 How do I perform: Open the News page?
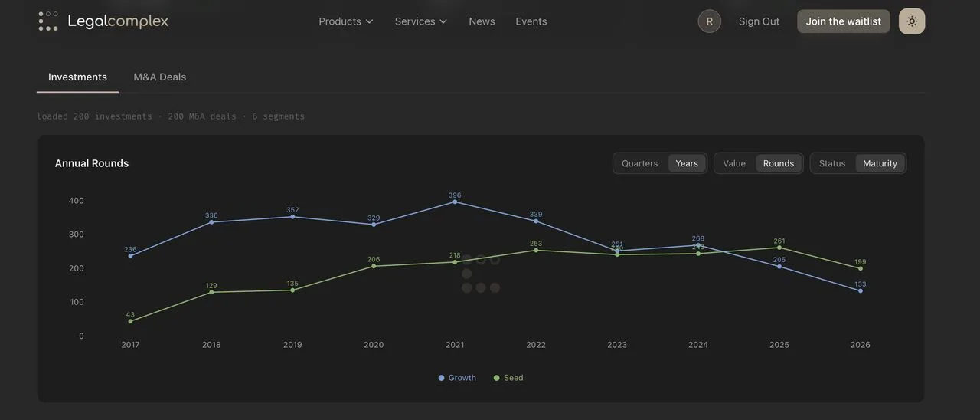point(482,21)
